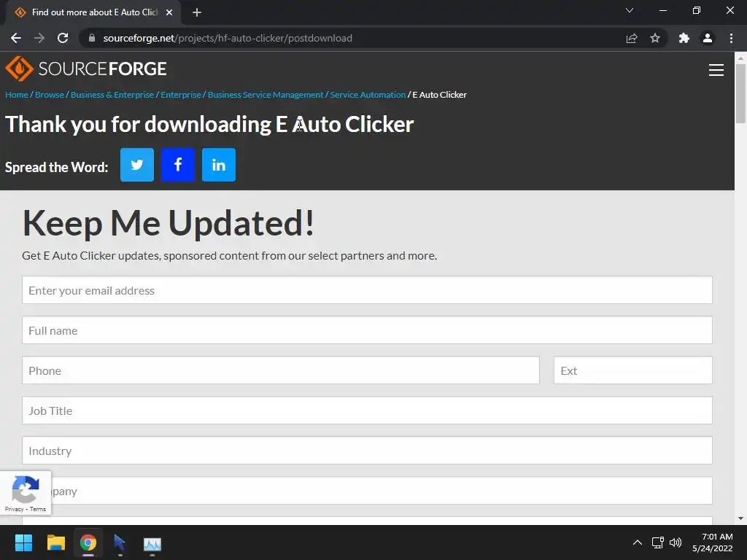Open Business Service Management breadcrumb
The height and width of the screenshot is (560, 747).
pyautogui.click(x=266, y=95)
